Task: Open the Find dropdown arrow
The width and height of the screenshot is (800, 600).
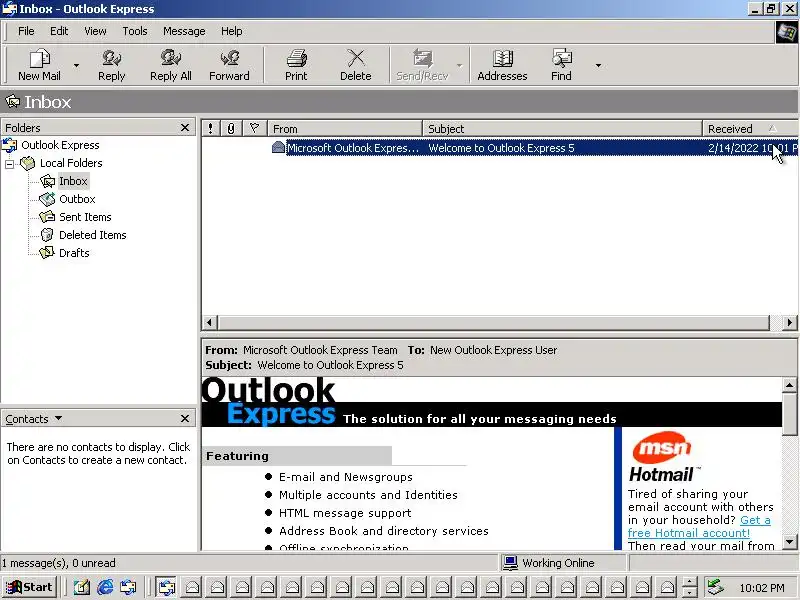Action: click(598, 65)
